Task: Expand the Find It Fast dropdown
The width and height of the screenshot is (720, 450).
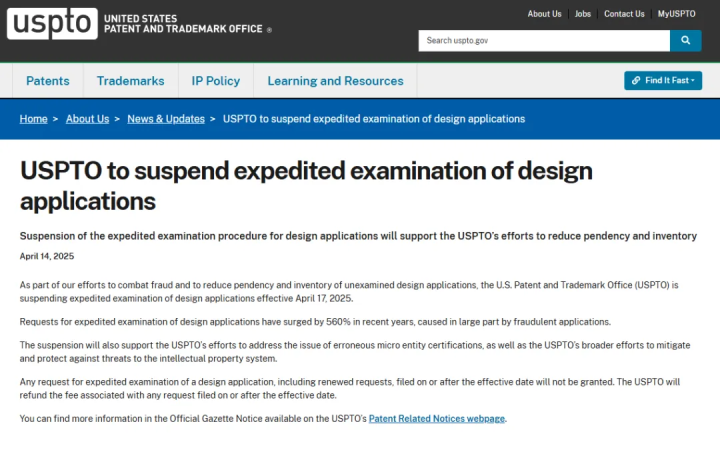Action: click(x=663, y=80)
